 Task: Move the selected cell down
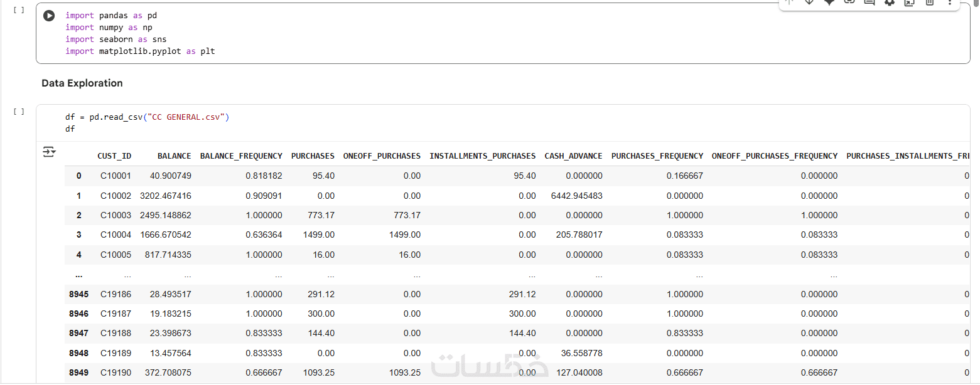click(809, 3)
